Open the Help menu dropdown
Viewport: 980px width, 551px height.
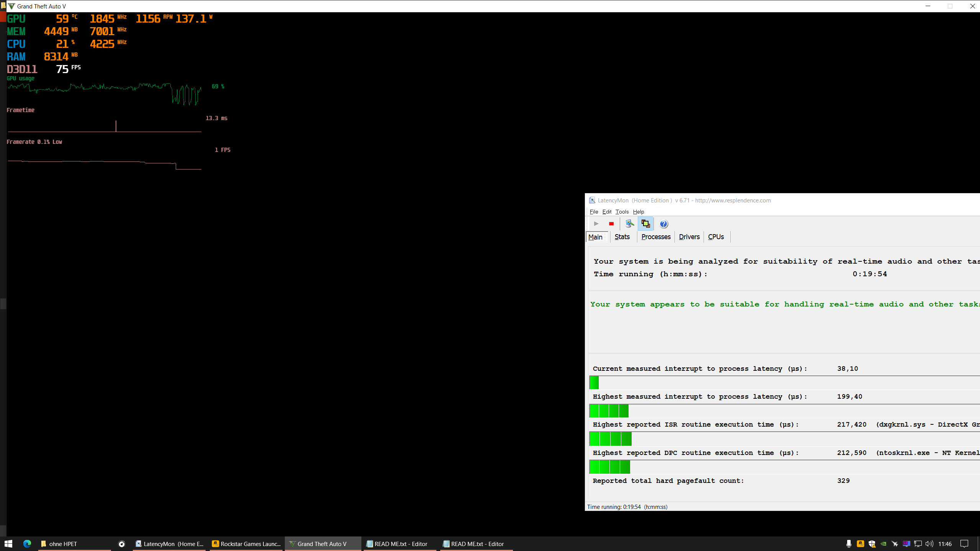638,212
